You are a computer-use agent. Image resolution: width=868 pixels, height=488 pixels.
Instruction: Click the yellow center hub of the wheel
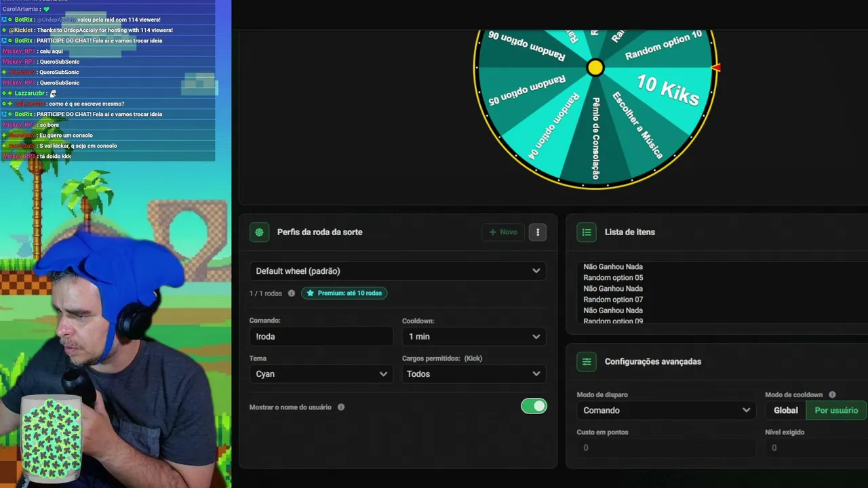coord(595,67)
